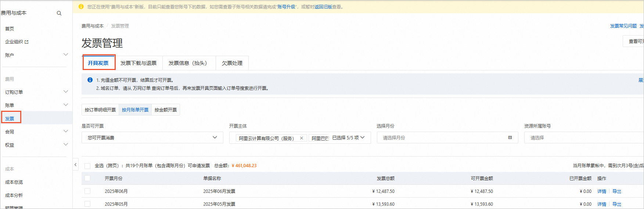Viewport: 644px width, 209px height.
Task: Select 按金额开票 mode
Action: (166, 110)
